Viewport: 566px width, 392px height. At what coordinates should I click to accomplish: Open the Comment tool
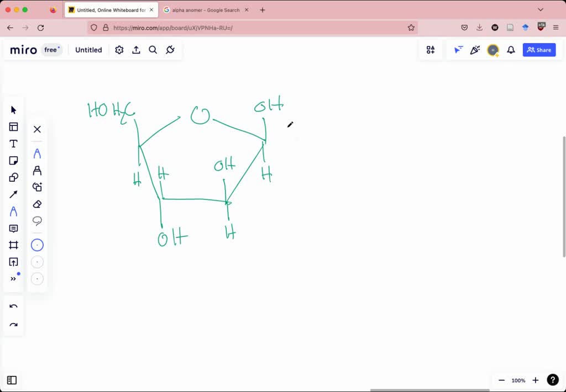pyautogui.click(x=13, y=228)
